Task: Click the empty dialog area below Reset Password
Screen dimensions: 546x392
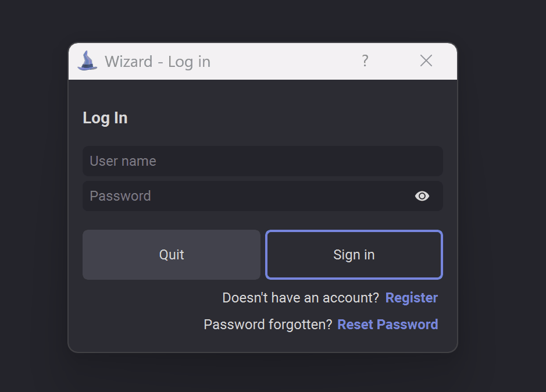Action: coord(263,342)
